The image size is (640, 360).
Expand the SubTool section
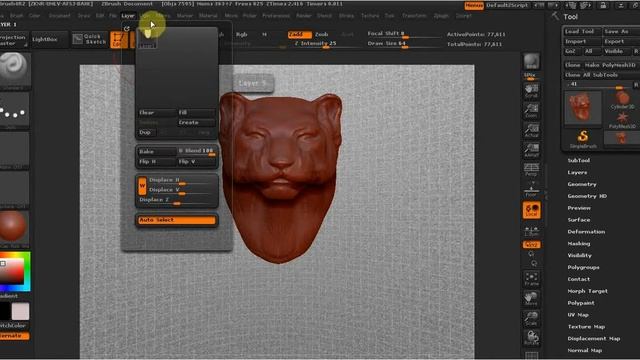tap(578, 160)
